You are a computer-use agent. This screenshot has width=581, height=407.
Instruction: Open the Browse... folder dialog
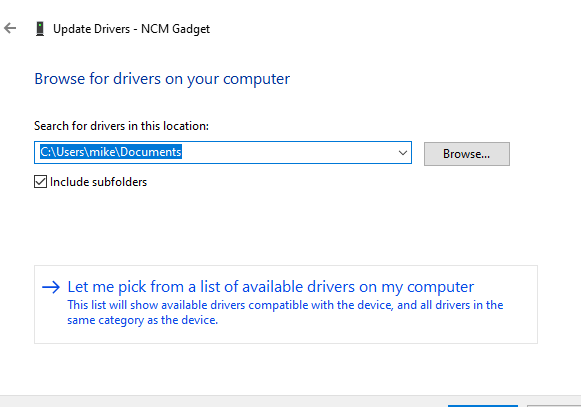pos(467,154)
